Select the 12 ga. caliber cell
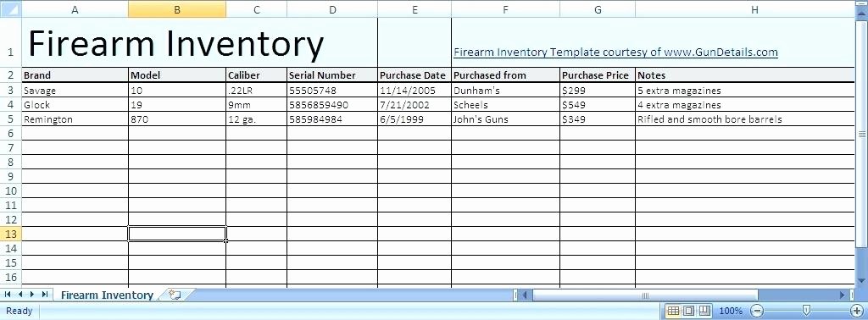Screen dimensions: 868x320 [x=256, y=119]
